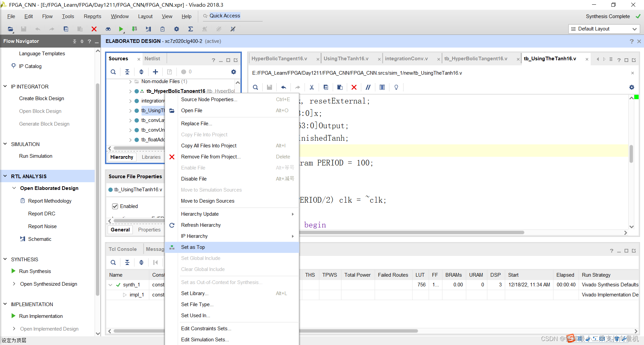Toggle comment with double-slash editor icon
Screen dimensions: 644x345
tap(368, 87)
